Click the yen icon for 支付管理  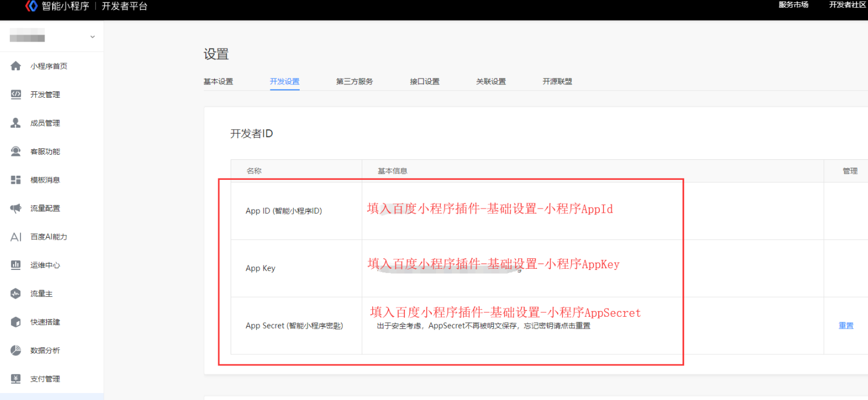coord(16,379)
